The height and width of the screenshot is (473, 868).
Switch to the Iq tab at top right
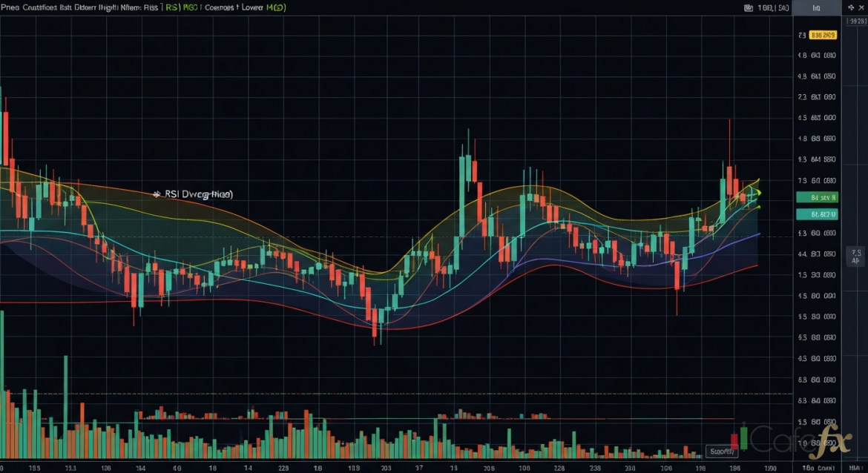pos(817,8)
